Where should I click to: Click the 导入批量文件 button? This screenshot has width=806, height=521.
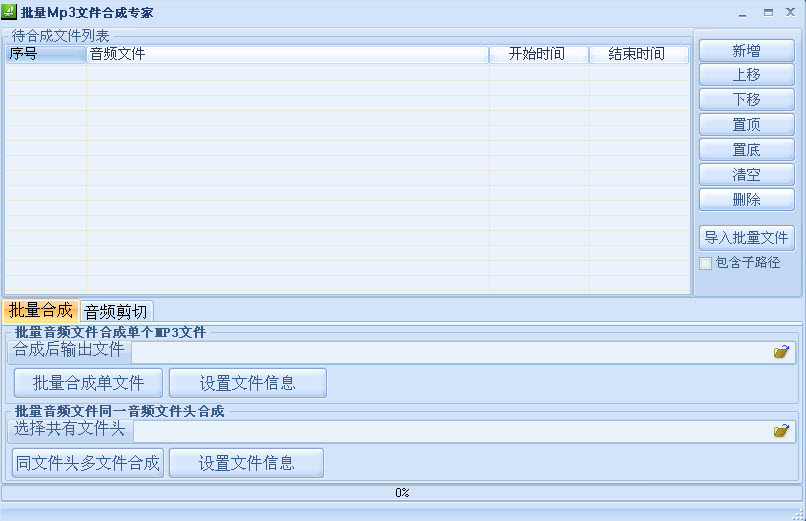coord(746,238)
